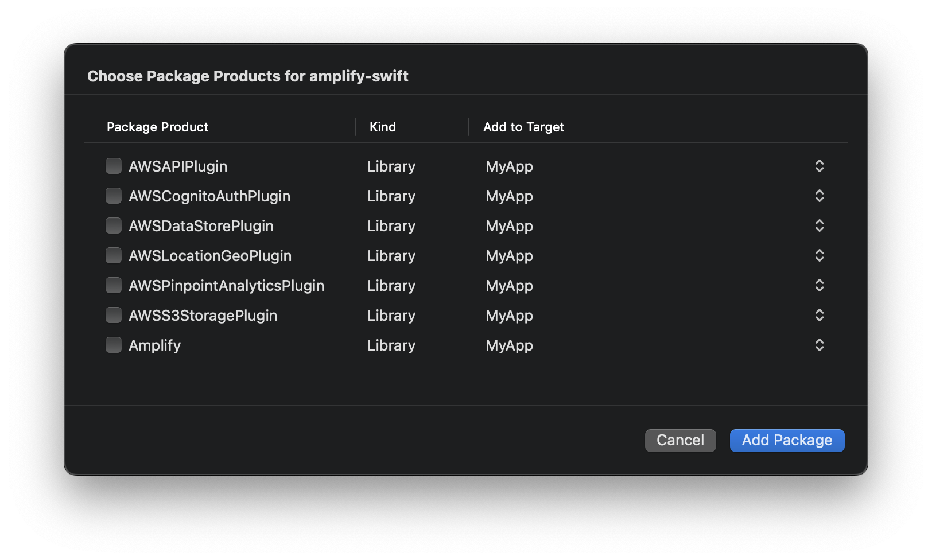
Task: Click the Package Product column header
Action: (157, 127)
